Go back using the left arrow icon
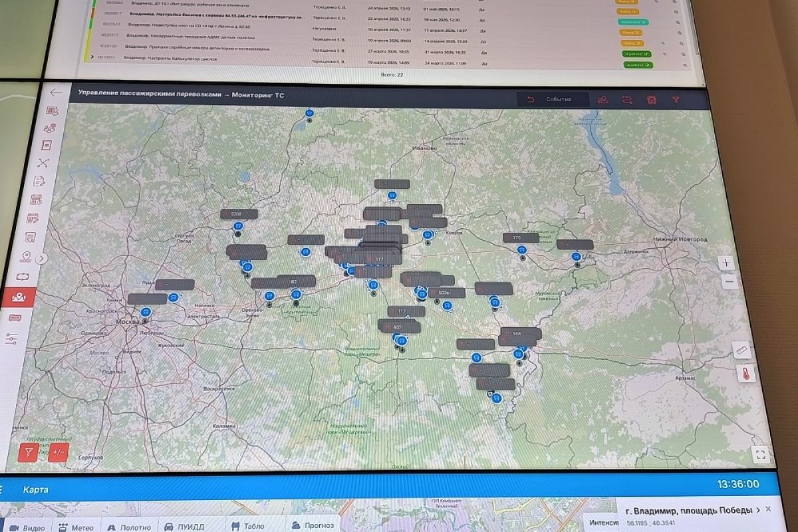 click(x=56, y=93)
